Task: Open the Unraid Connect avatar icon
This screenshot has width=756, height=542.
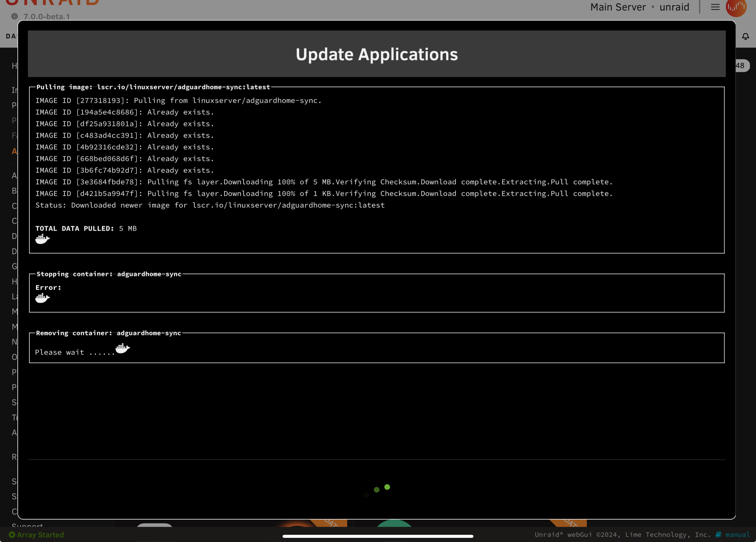Action: click(736, 7)
